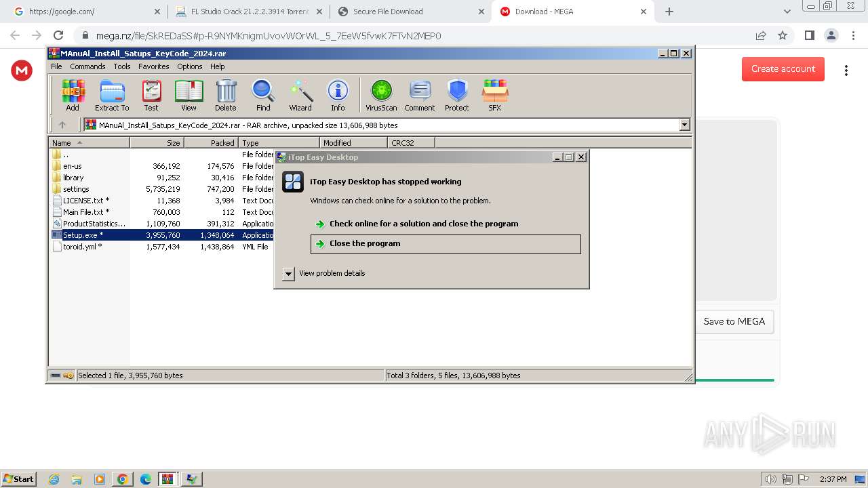Viewport: 868px width, 488px height.
Task: Show archive Info
Action: [x=338, y=95]
